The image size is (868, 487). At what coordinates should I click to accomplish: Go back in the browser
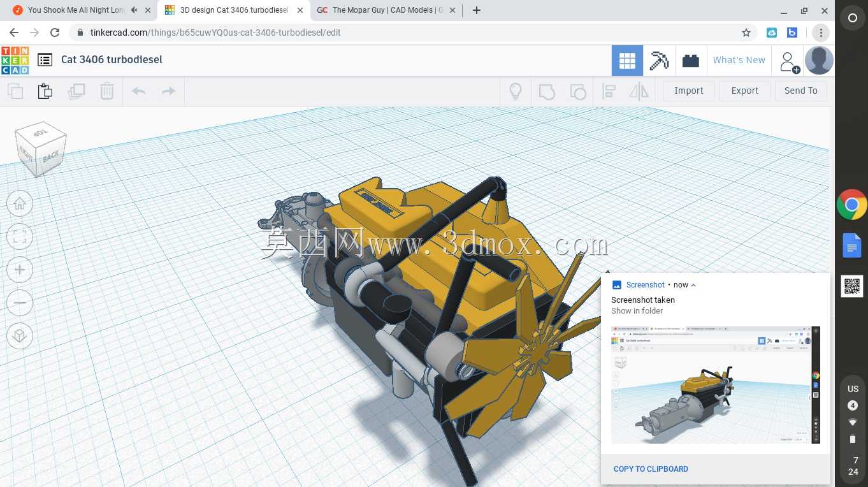coord(14,33)
